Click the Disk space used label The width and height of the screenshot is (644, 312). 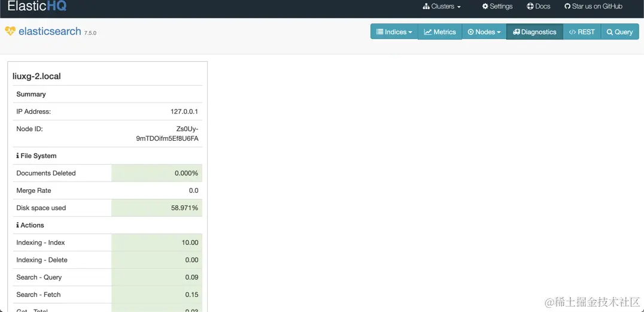pos(41,208)
